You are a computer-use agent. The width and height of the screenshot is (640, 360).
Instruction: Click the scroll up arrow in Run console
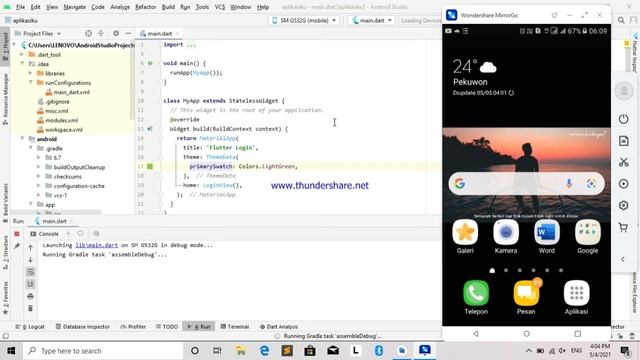click(31, 247)
